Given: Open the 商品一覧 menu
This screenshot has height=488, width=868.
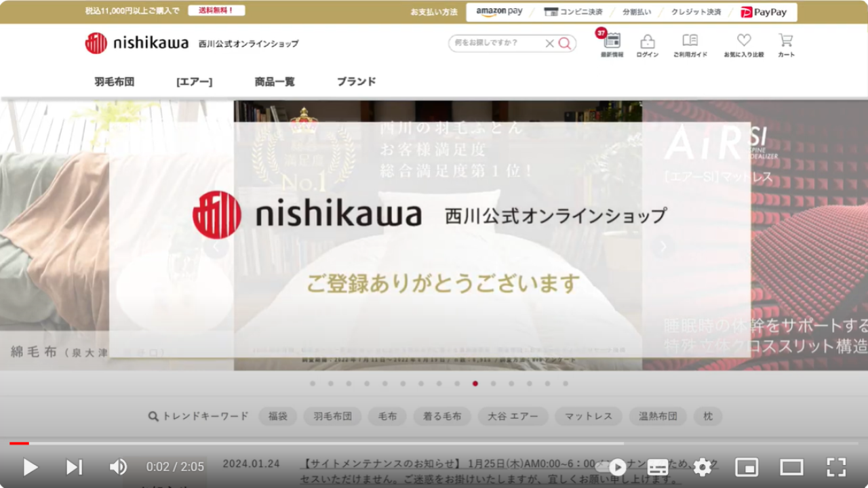Looking at the screenshot, I should [275, 81].
